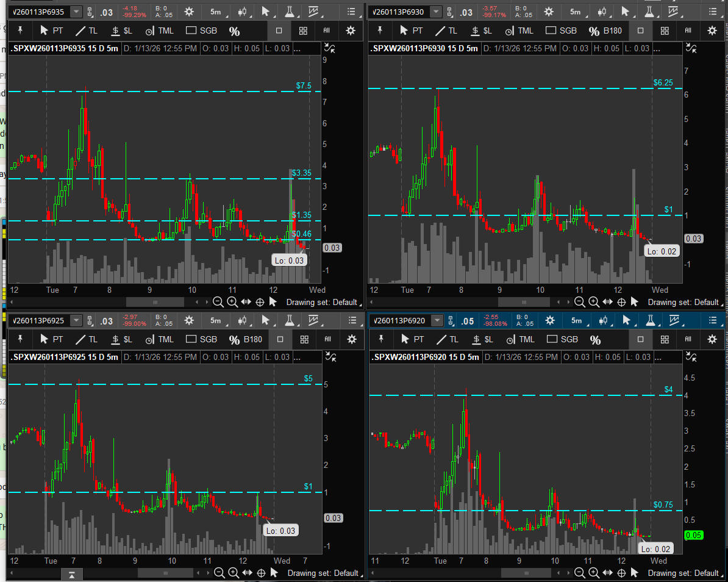Click horizontal scrollbar thumb under top-left chart
Viewport: 728px width, 582px height.
coord(155,302)
